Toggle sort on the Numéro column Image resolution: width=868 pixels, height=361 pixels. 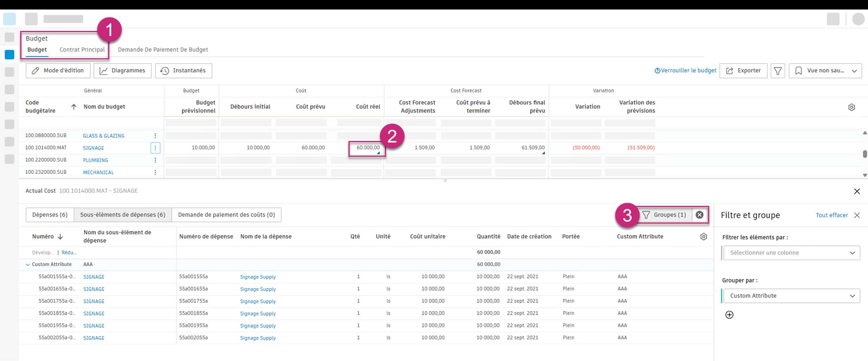(60, 237)
